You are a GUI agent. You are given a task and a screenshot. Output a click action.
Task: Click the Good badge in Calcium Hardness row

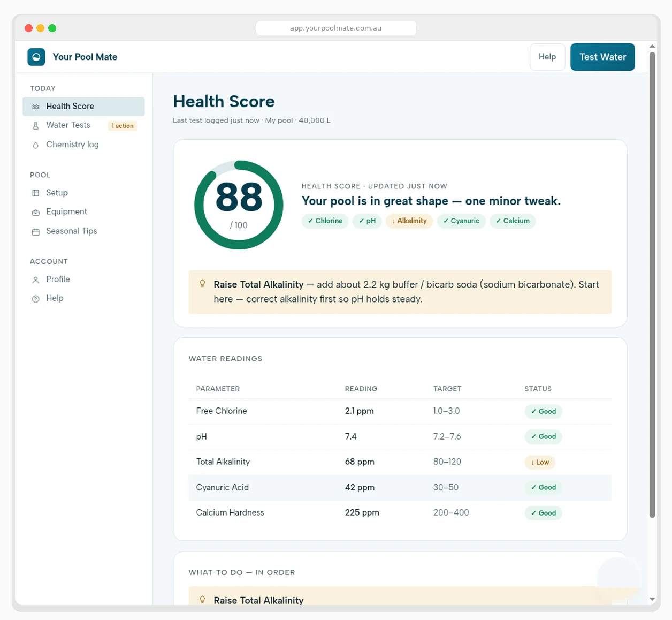tap(543, 513)
